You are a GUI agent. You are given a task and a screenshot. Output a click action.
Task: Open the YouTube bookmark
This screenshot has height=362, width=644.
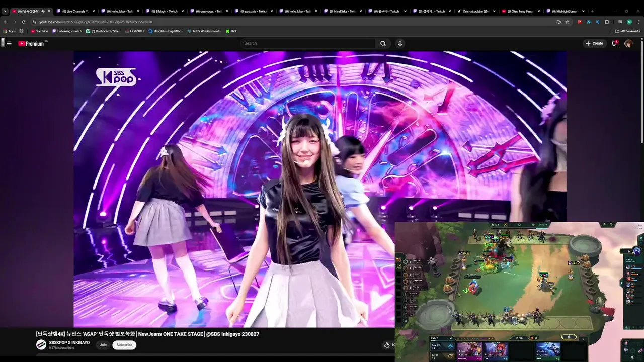coord(39,31)
